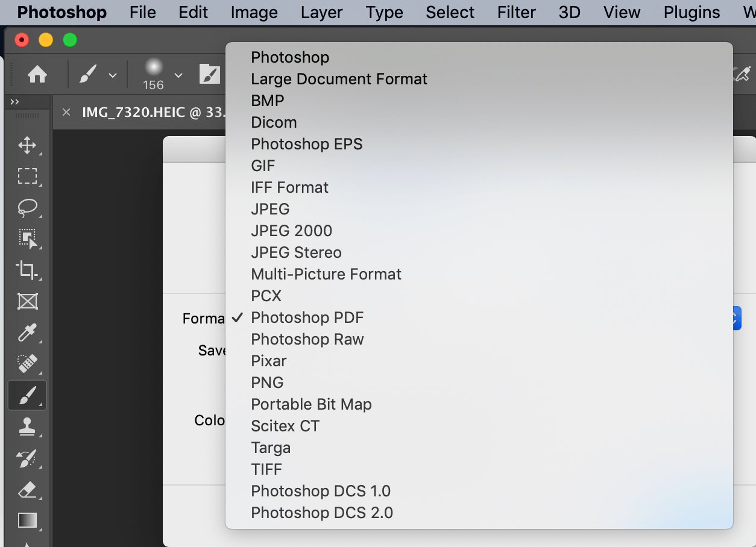Open the Filter menu
Viewport: 756px width, 547px height.
pos(516,12)
